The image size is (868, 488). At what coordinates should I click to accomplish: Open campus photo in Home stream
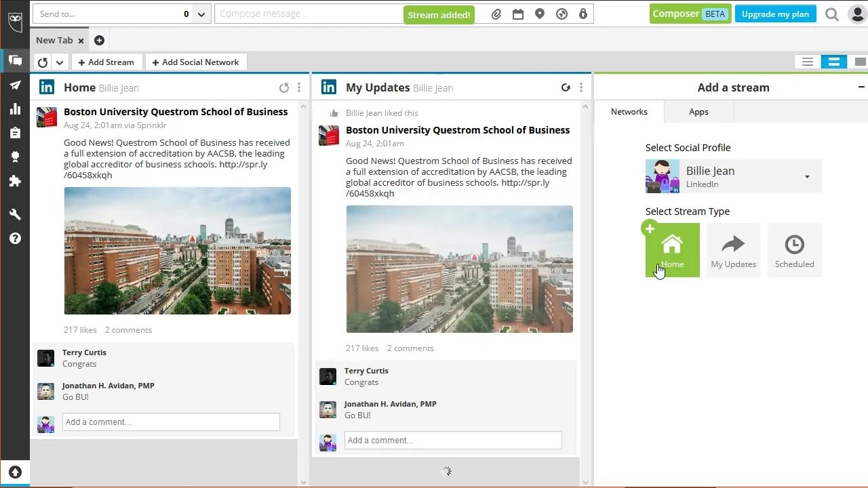(x=178, y=251)
